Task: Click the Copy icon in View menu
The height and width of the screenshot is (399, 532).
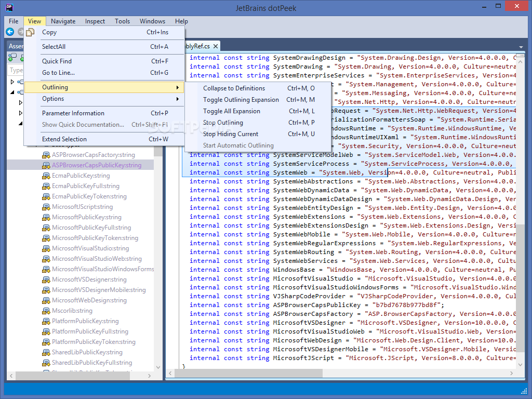Action: [x=30, y=32]
